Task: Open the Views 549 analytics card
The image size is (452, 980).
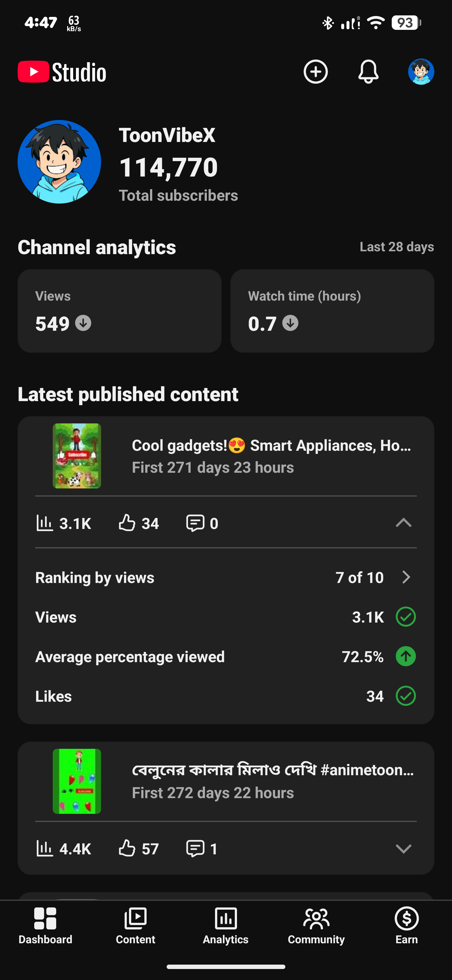Action: (x=119, y=311)
